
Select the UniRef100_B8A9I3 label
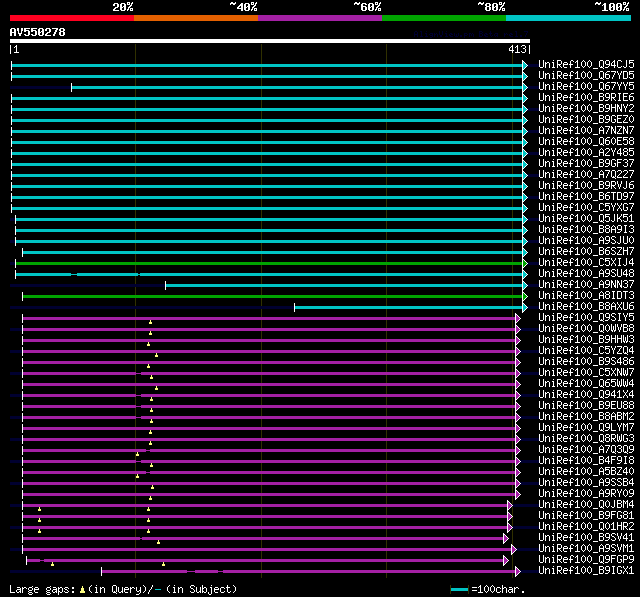[x=586, y=230]
